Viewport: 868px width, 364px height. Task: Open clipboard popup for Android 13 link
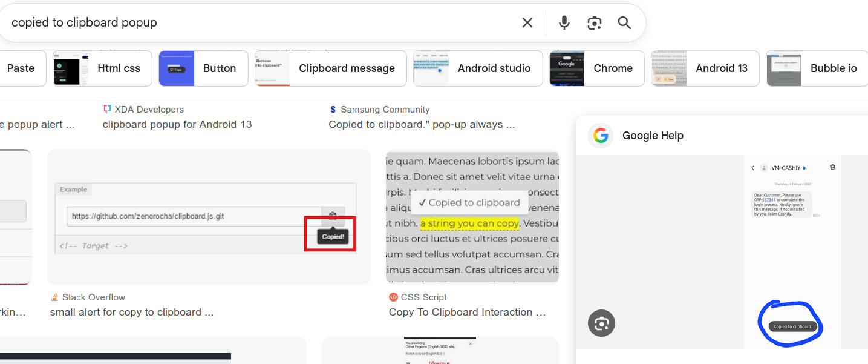point(177,124)
